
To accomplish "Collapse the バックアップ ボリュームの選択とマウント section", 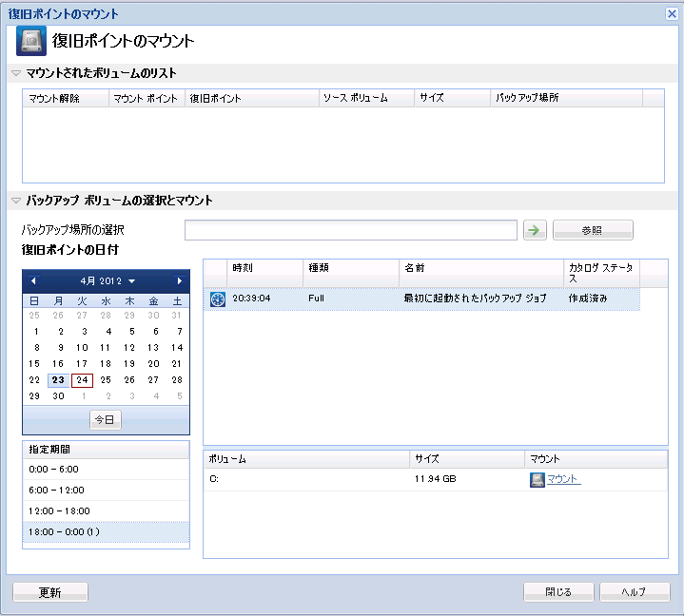I will 15,201.
